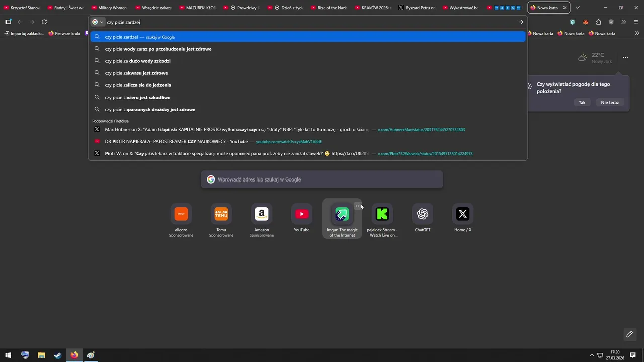Select suggestion "czy picie za dużo wody szkodzi"
Image resolution: width=644 pixels, height=362 pixels.
[x=308, y=61]
